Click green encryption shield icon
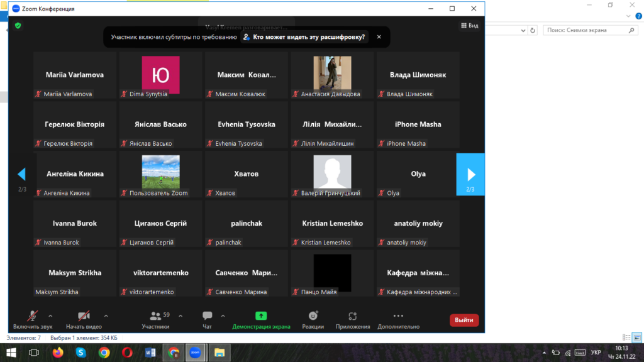The image size is (644, 362). click(x=18, y=25)
